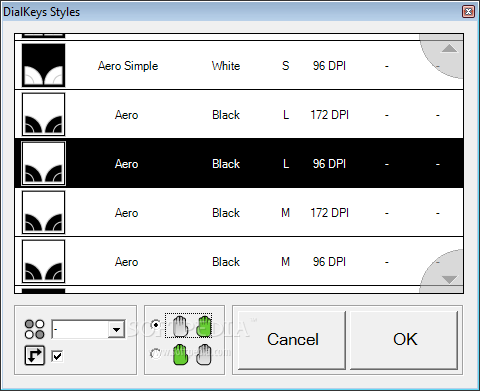The height and width of the screenshot is (391, 480).
Task: Click the Cancel button
Action: coord(292,340)
